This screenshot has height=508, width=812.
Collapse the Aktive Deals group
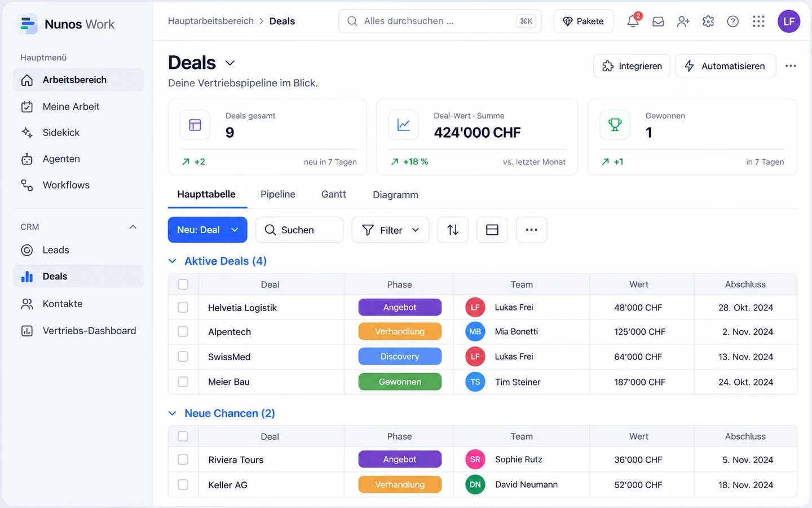[173, 261]
